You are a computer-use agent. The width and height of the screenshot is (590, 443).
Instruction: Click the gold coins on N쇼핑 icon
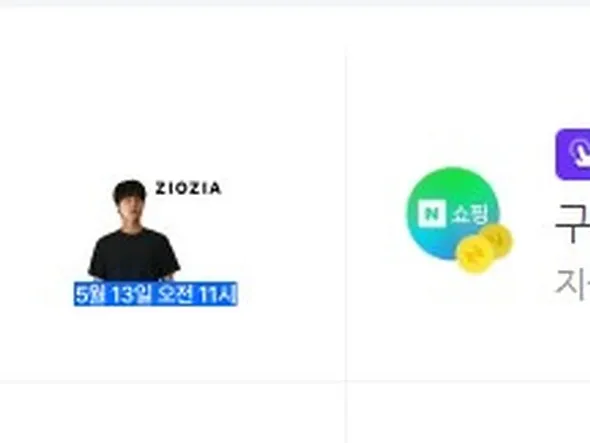click(x=484, y=248)
